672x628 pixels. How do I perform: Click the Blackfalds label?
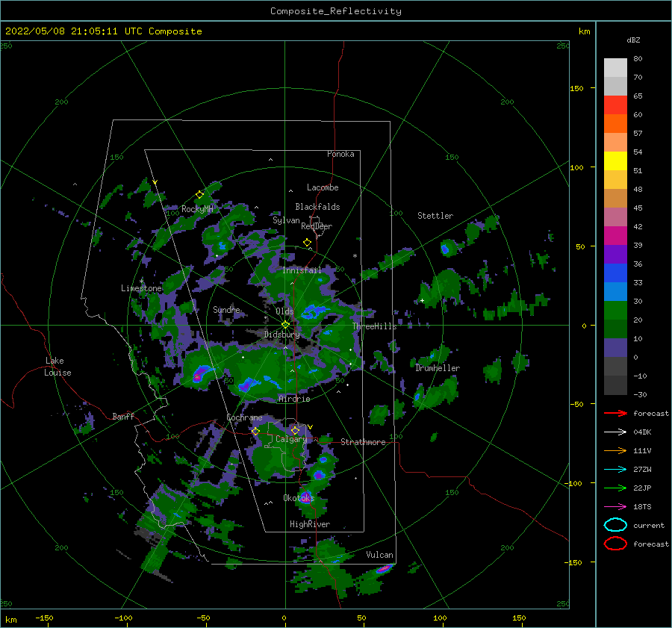point(317,207)
